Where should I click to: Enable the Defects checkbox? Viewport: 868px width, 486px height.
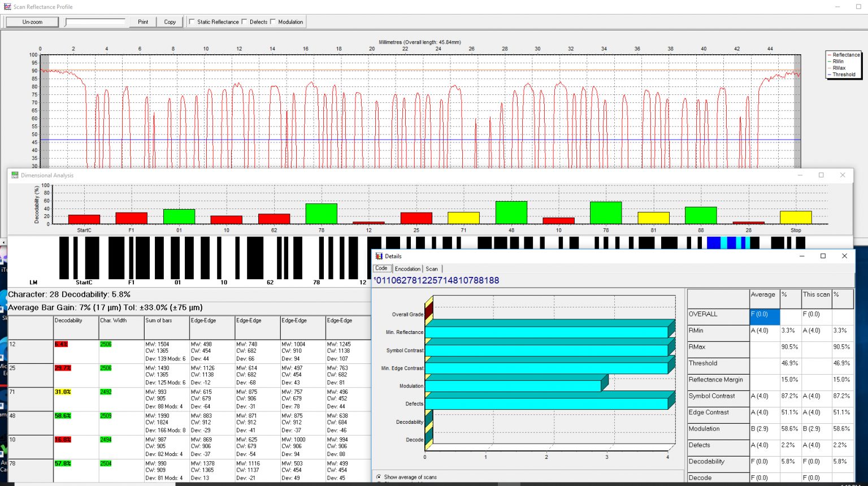coord(244,21)
